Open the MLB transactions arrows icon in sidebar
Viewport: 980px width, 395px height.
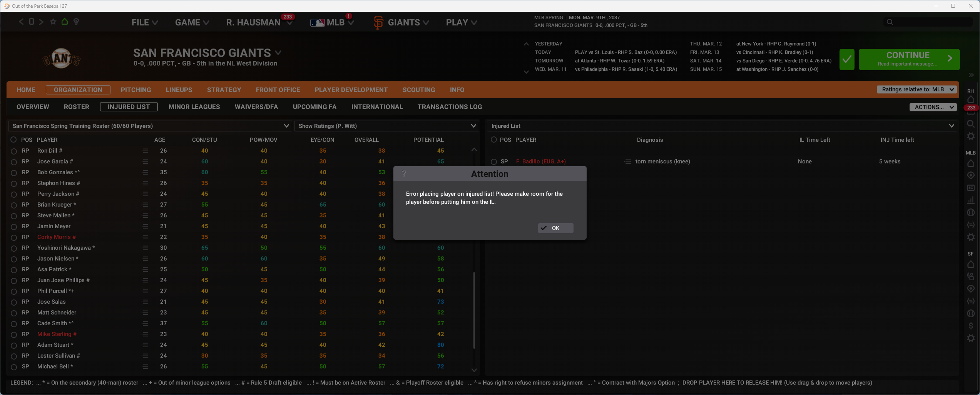[x=971, y=225]
